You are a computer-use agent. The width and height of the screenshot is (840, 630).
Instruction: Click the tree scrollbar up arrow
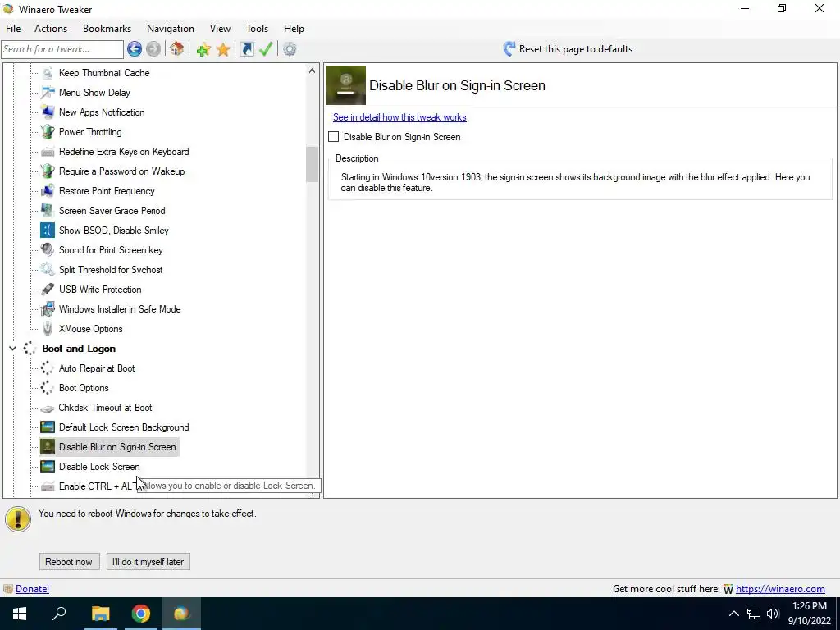(x=312, y=71)
